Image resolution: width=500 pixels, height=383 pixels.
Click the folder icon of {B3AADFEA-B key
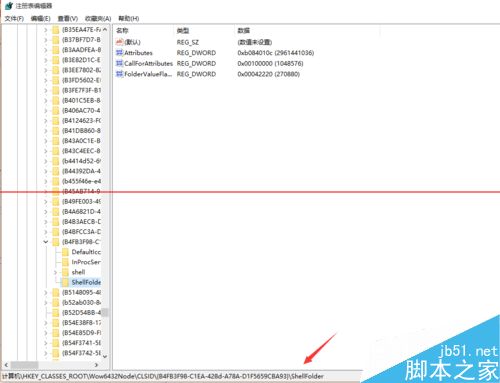point(56,50)
